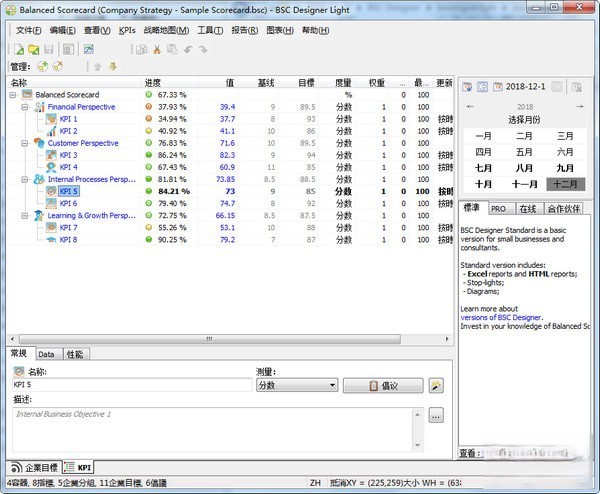The image size is (600, 494).
Task: Click the 偏议 button
Action: [383, 385]
